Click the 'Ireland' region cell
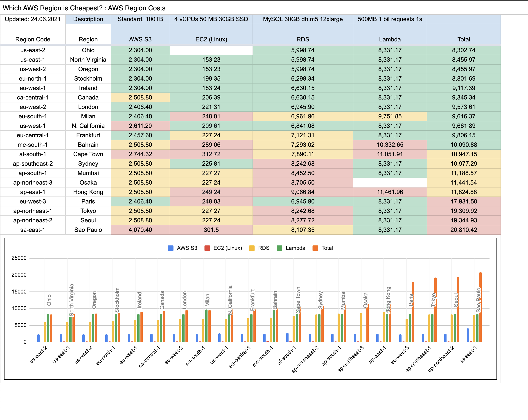This screenshot has width=528, height=420. [88, 88]
